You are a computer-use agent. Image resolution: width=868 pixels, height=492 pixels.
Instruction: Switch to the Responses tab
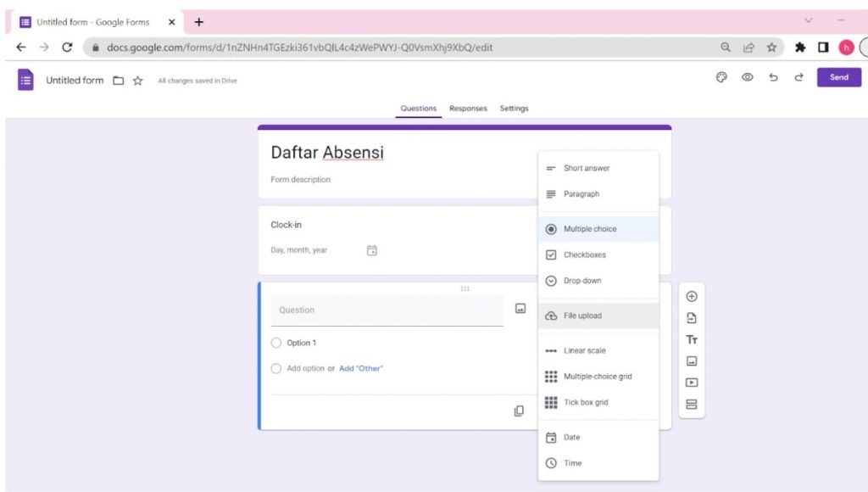tap(467, 109)
